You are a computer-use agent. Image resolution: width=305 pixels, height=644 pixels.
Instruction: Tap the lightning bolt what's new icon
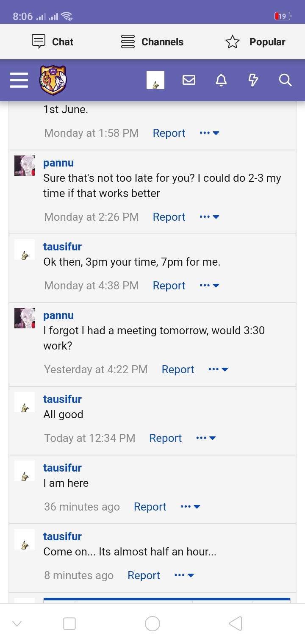click(253, 80)
